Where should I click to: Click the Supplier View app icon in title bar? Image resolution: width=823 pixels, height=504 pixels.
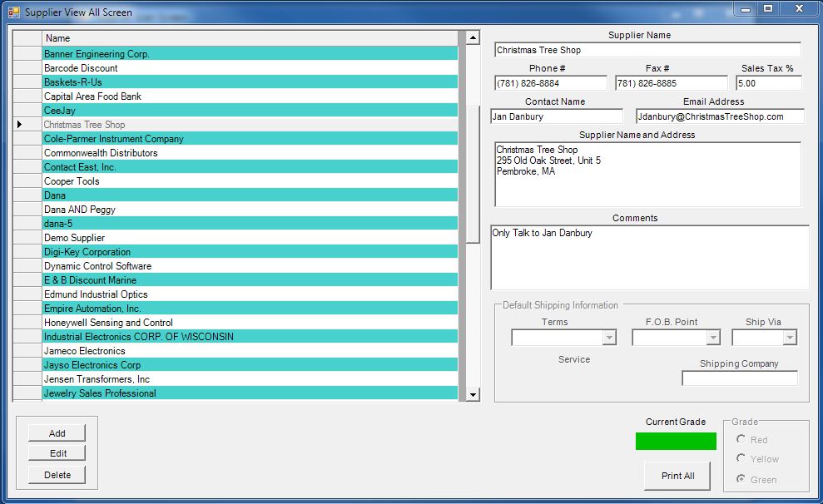tap(13, 12)
